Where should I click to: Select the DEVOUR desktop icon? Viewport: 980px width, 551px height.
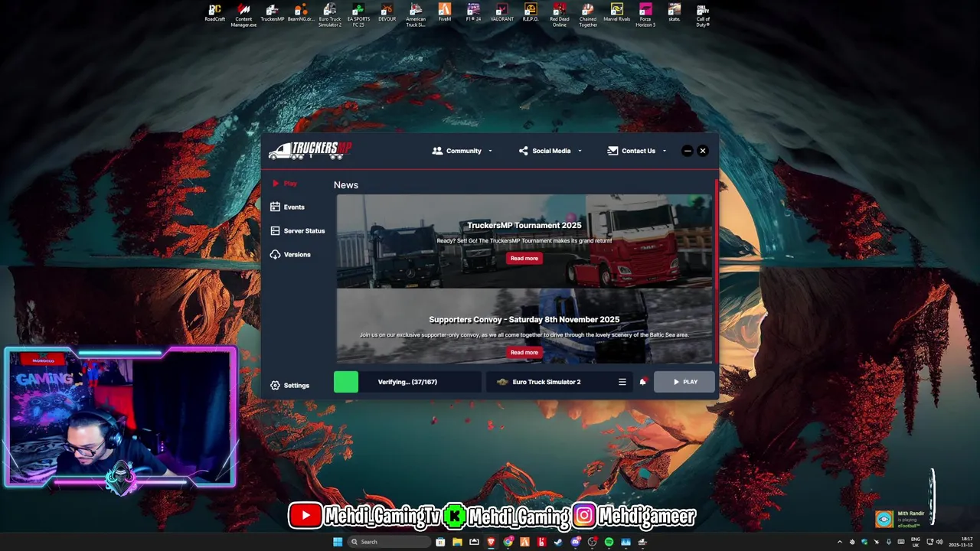pyautogui.click(x=387, y=13)
